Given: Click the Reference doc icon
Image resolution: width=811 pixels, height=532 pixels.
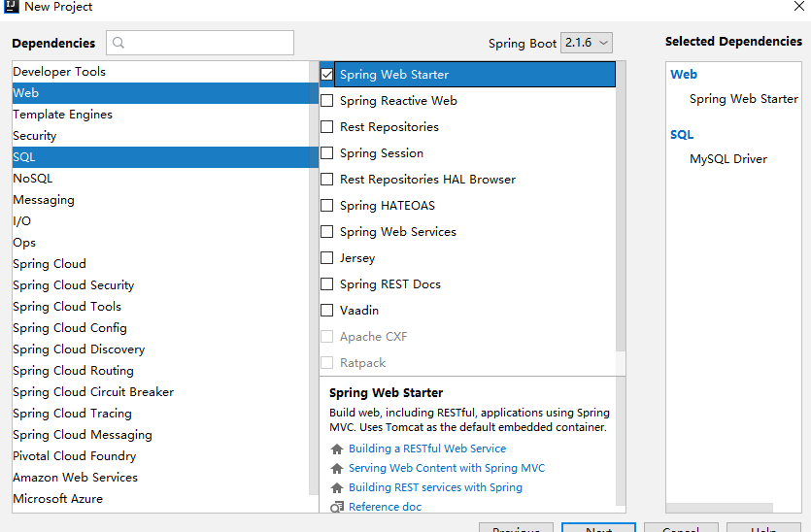Looking at the screenshot, I should (x=337, y=507).
